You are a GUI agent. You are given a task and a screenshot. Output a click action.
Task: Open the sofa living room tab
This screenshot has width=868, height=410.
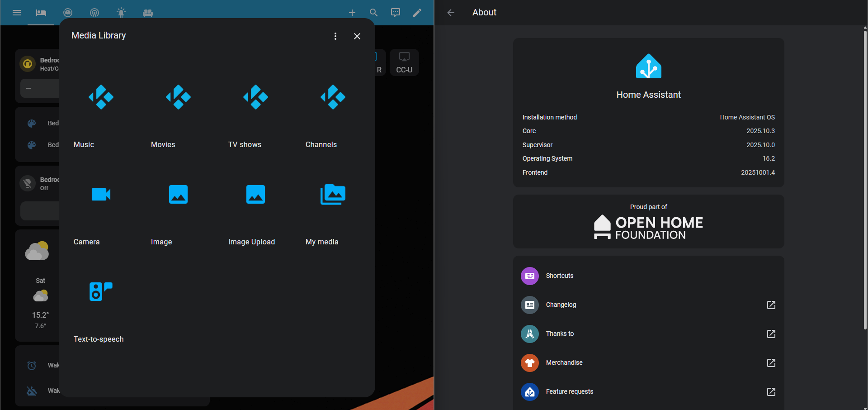click(x=148, y=13)
